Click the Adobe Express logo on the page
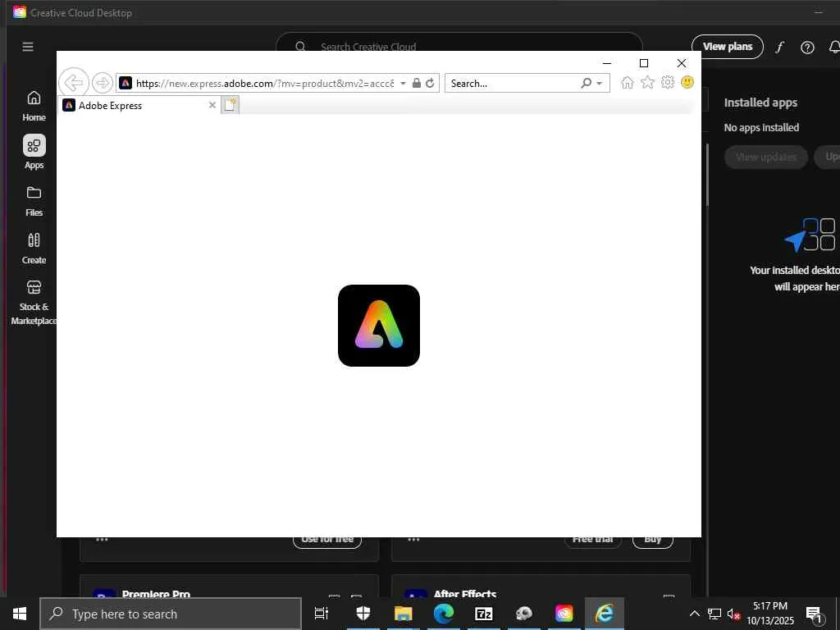This screenshot has height=630, width=840. click(379, 326)
